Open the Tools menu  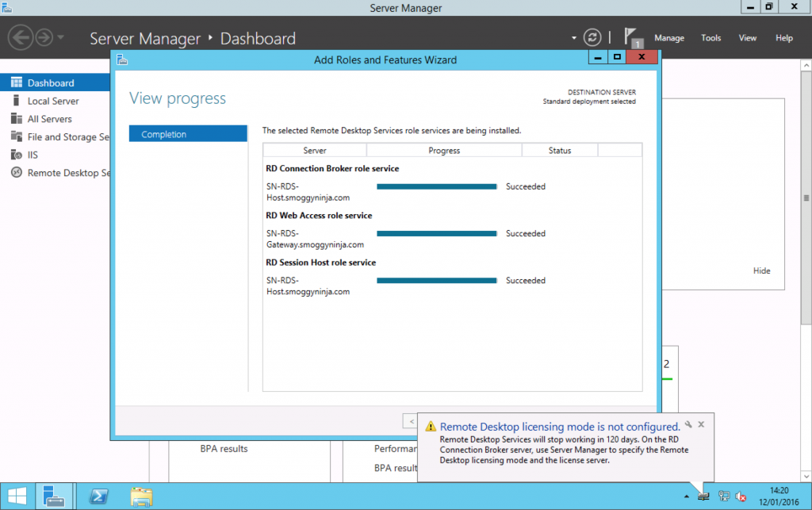[710, 37]
